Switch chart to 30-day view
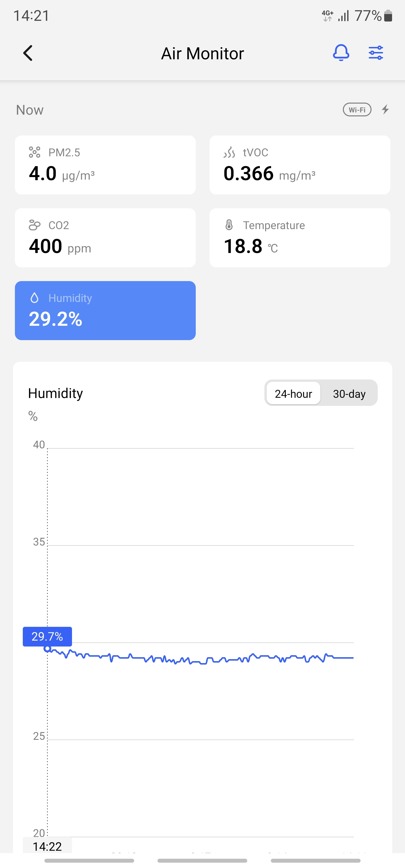The width and height of the screenshot is (405, 868). coord(349,394)
